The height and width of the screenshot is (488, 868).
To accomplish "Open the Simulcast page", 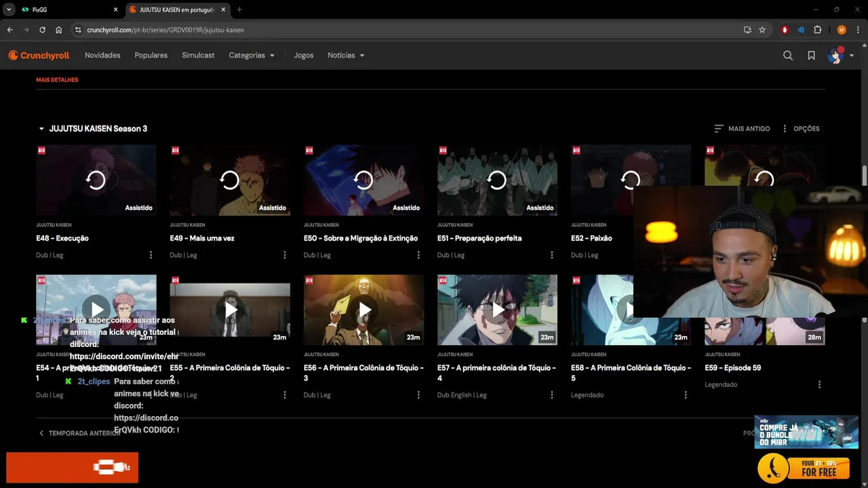I will 198,56.
